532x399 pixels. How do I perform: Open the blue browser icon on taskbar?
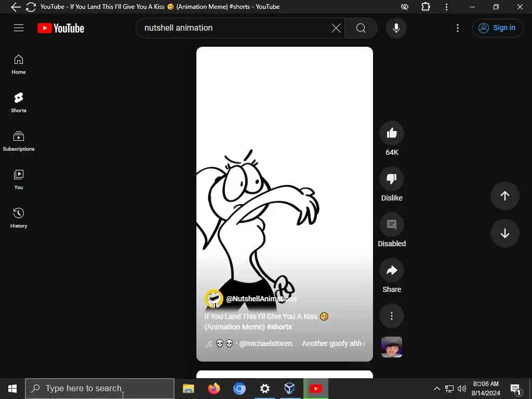(239, 389)
